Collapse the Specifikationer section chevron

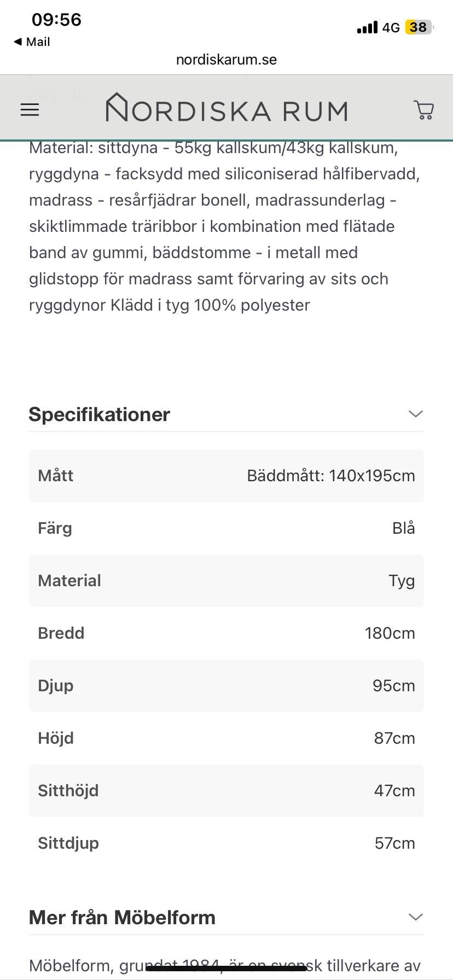416,414
